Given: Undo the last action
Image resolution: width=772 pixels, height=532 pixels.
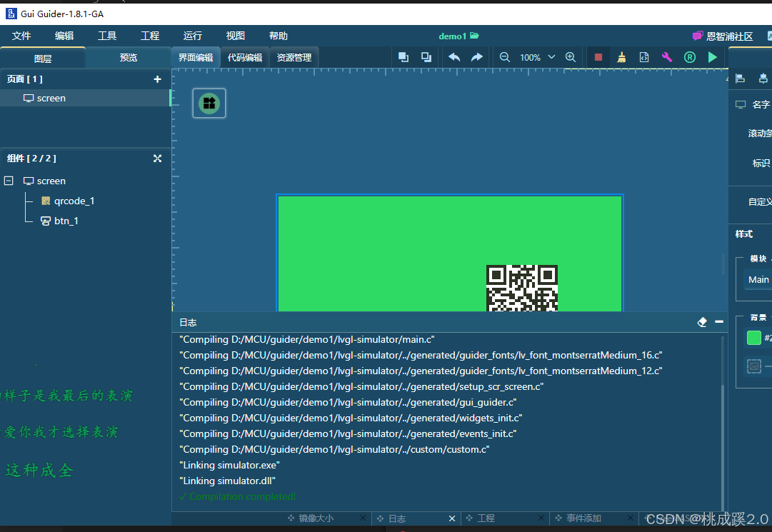Looking at the screenshot, I should coord(454,57).
